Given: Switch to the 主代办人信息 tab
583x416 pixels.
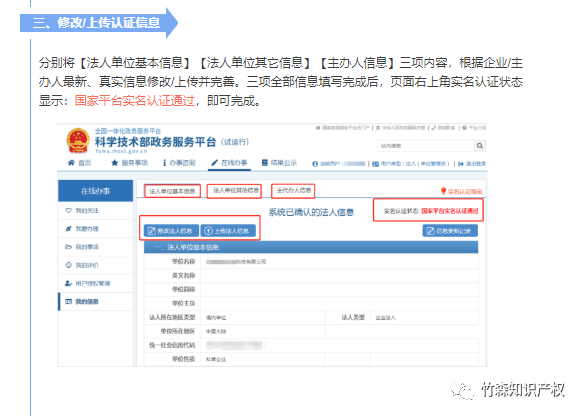Looking at the screenshot, I should (293, 191).
